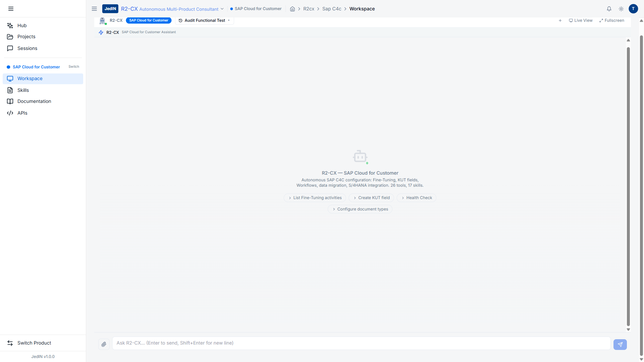Viewport: 644px width, 362px height.
Task: Collapse navigation with second hamburger icon
Action: 94,9
